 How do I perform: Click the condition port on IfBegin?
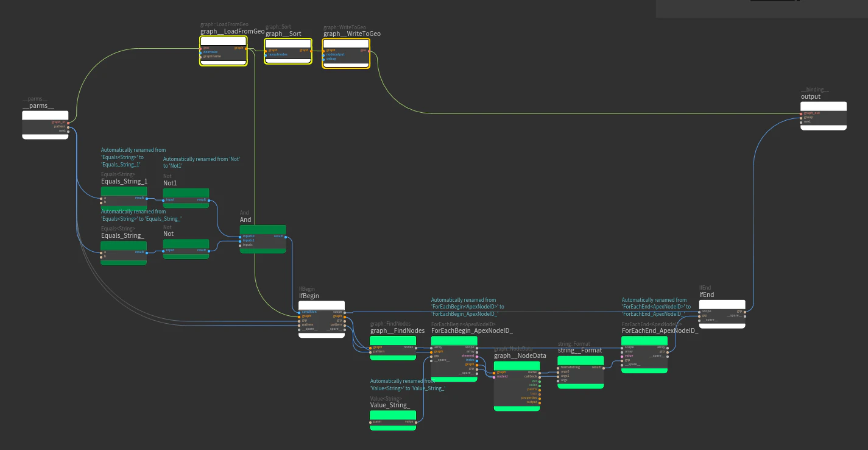pos(300,312)
